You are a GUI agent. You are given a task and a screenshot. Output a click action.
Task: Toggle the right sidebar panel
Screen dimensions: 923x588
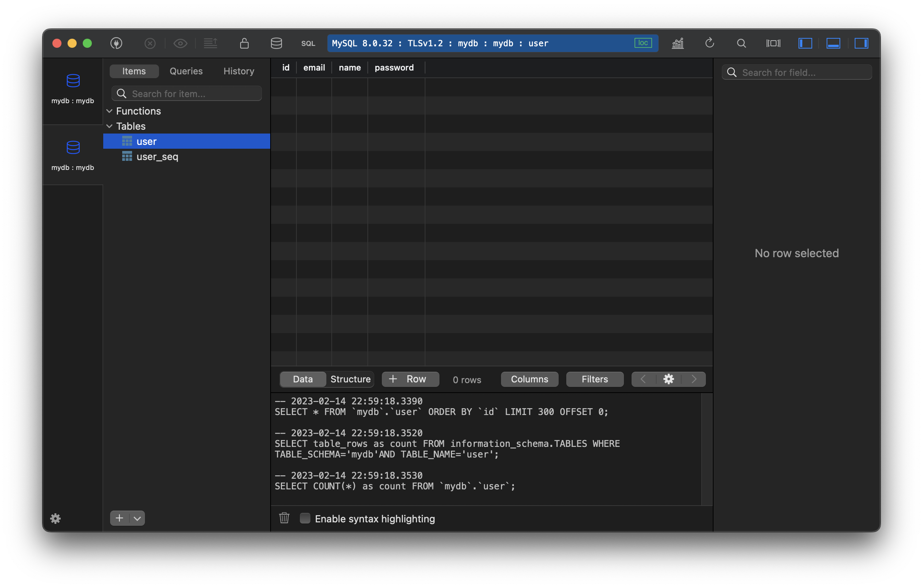[x=861, y=43]
